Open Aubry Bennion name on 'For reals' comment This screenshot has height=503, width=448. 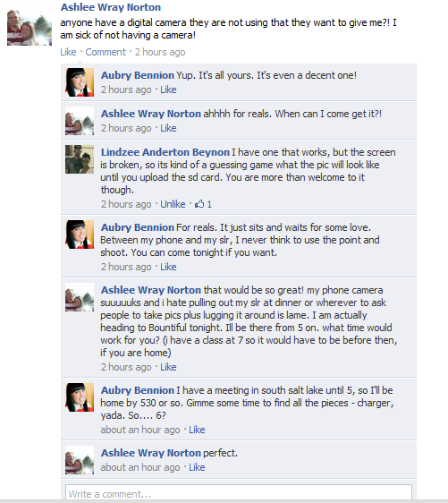138,227
